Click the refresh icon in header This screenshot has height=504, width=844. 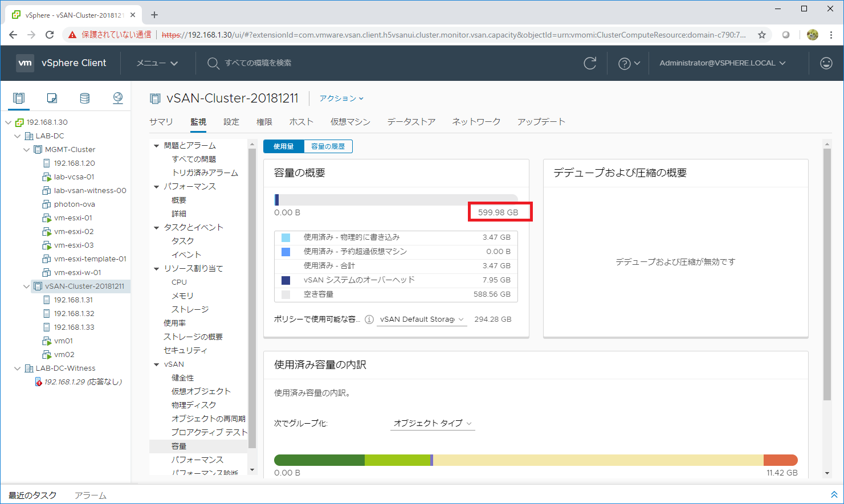590,63
